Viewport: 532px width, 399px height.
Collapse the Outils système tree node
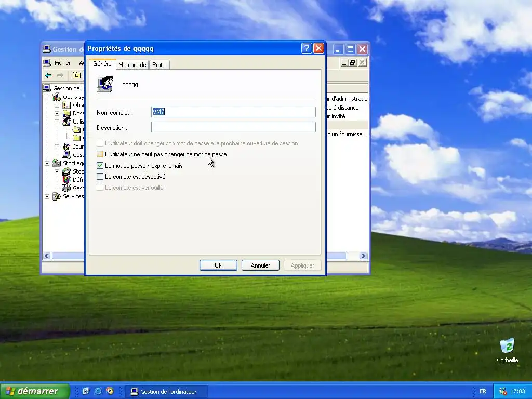pos(47,97)
